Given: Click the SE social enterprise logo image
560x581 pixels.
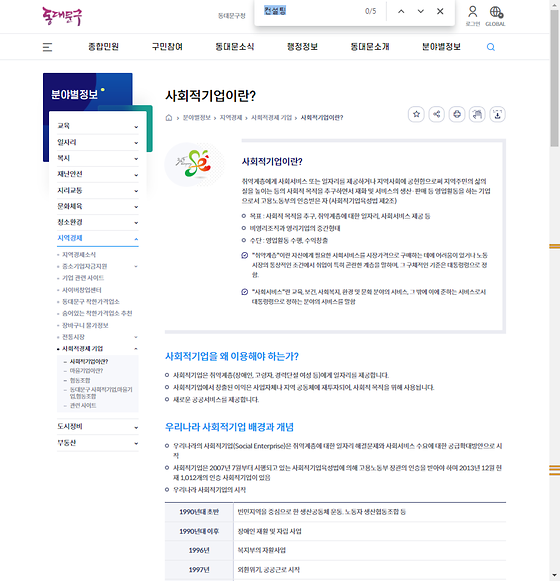Looking at the screenshot, I should click(195, 164).
